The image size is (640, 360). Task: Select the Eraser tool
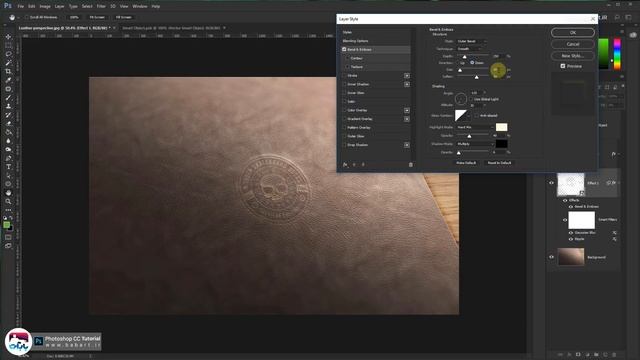click(8, 123)
